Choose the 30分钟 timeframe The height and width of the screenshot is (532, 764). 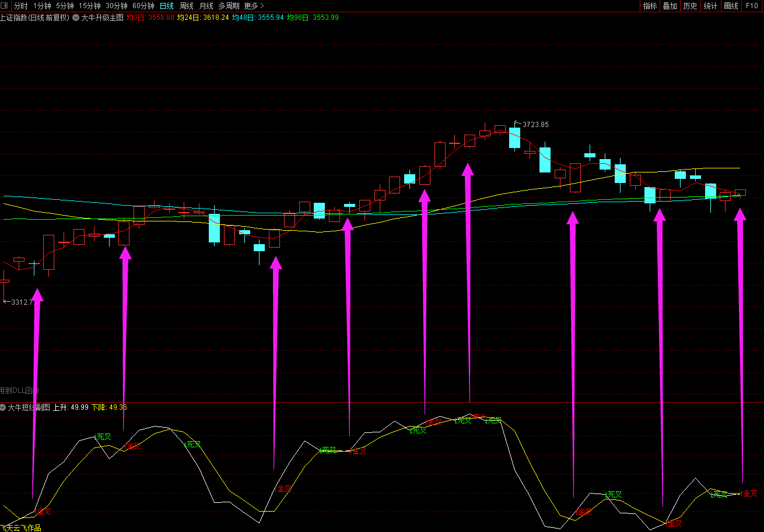tap(117, 6)
